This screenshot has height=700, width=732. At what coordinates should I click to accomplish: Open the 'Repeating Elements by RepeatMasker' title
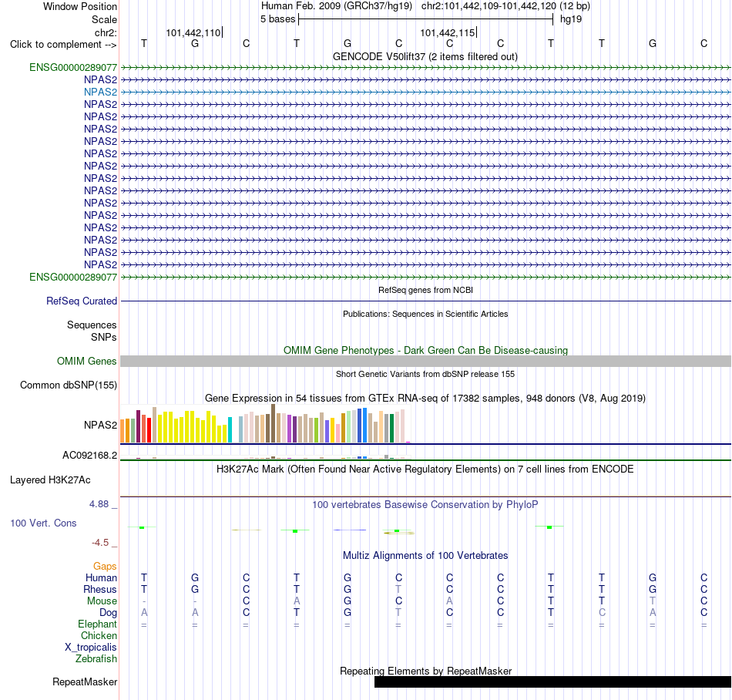coord(425,671)
